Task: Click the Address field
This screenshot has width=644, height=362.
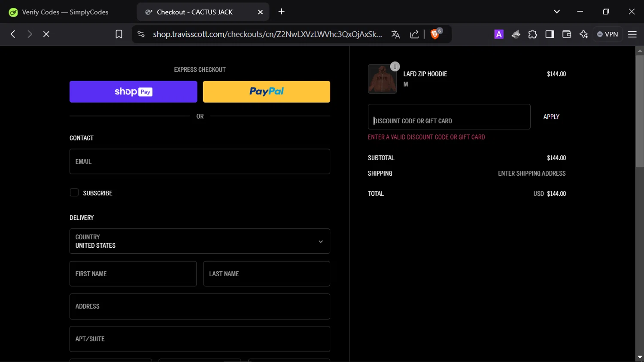Action: [200, 306]
